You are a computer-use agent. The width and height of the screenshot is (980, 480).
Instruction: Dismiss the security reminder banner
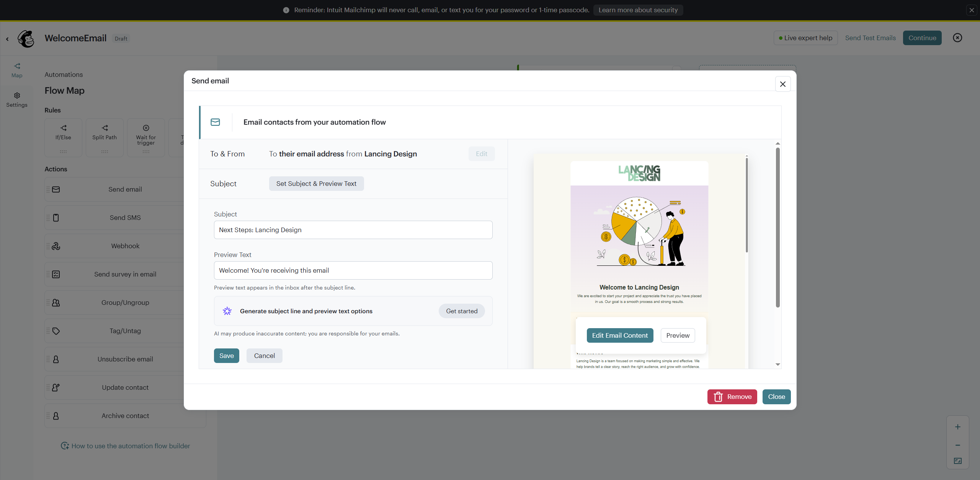pos(972,10)
